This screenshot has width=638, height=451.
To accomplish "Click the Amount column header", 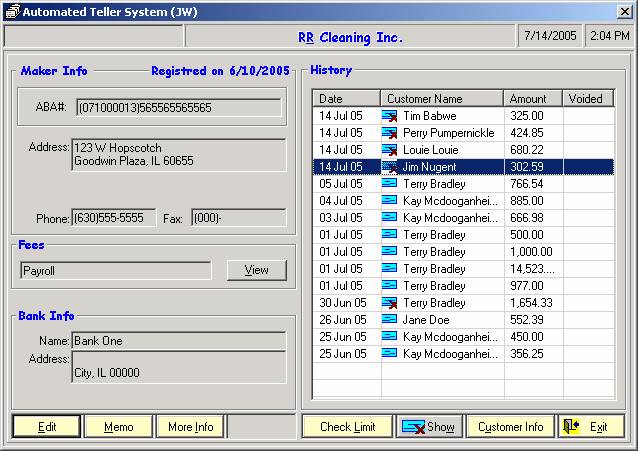I will [x=532, y=99].
